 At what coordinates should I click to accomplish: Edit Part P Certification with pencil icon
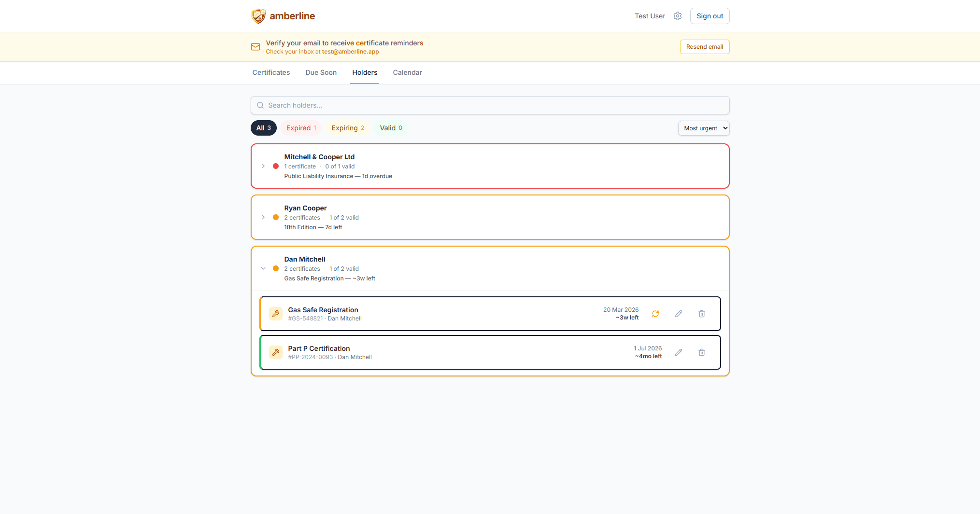679,352
